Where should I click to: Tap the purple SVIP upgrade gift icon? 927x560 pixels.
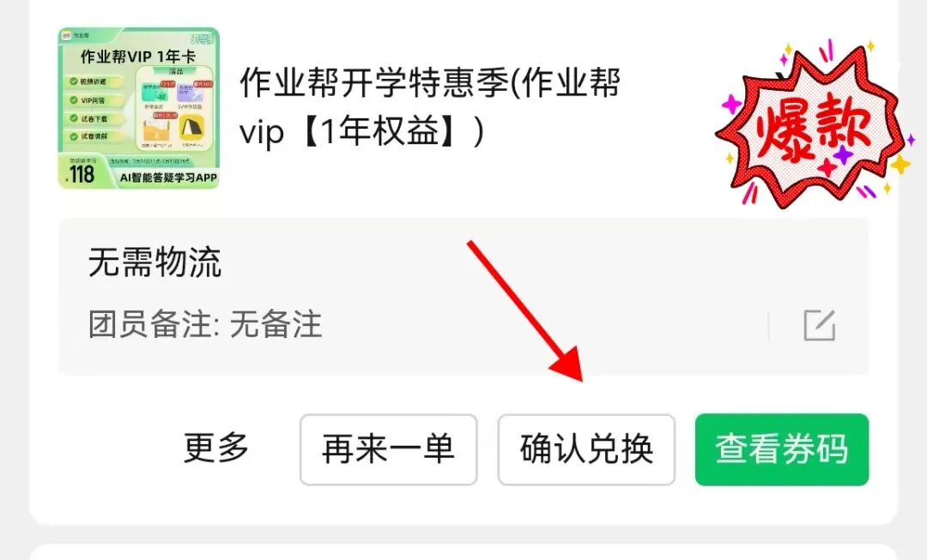[x=191, y=92]
